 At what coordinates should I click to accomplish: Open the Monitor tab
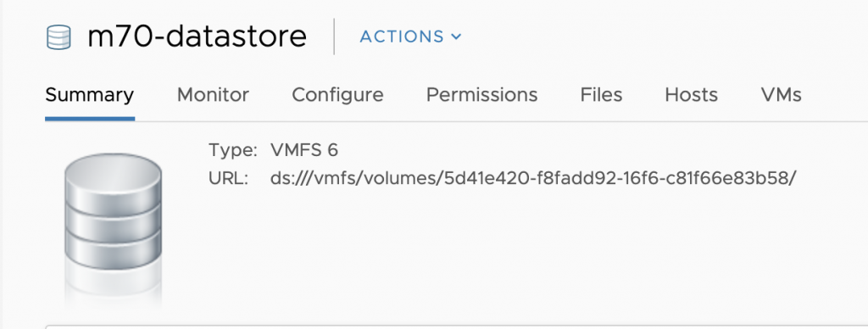[x=213, y=95]
